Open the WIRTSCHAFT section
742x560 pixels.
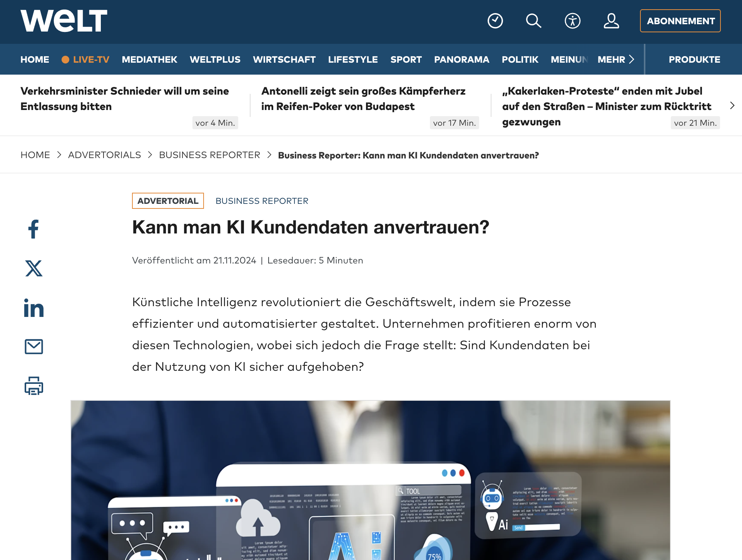(x=284, y=60)
